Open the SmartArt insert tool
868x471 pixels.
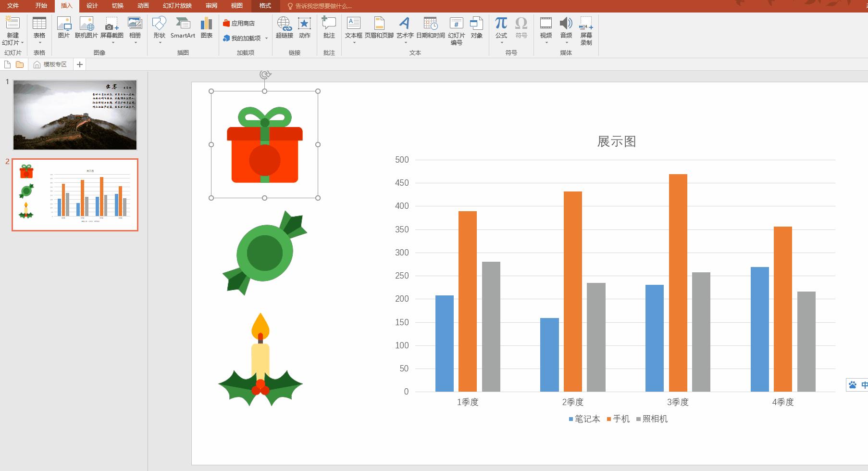(x=183, y=28)
